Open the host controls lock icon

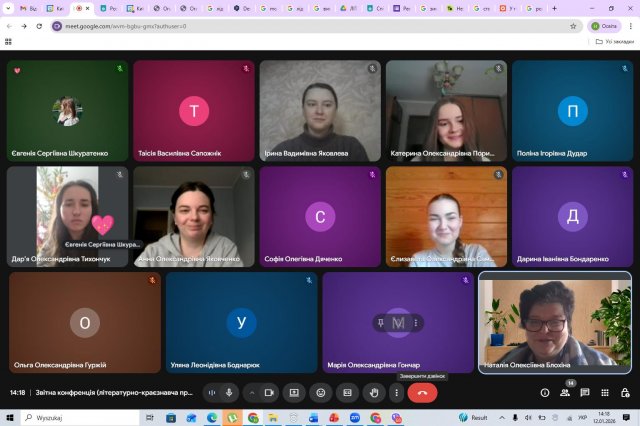pos(624,393)
